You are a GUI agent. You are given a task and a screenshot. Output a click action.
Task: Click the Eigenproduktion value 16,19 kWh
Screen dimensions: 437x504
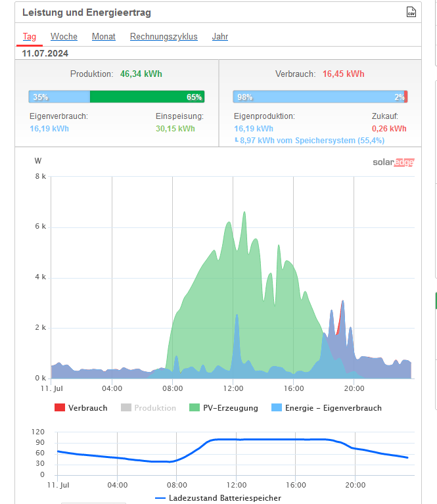coord(254,129)
